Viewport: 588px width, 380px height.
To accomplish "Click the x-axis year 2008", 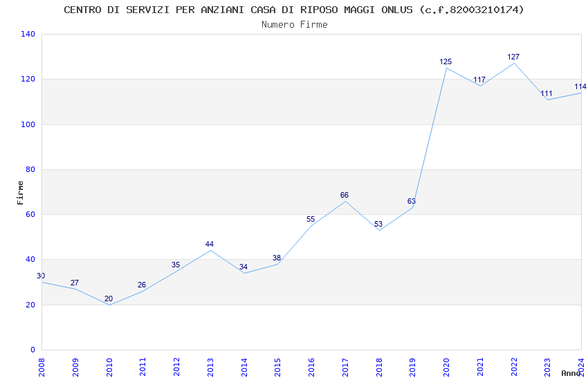I will tap(42, 367).
